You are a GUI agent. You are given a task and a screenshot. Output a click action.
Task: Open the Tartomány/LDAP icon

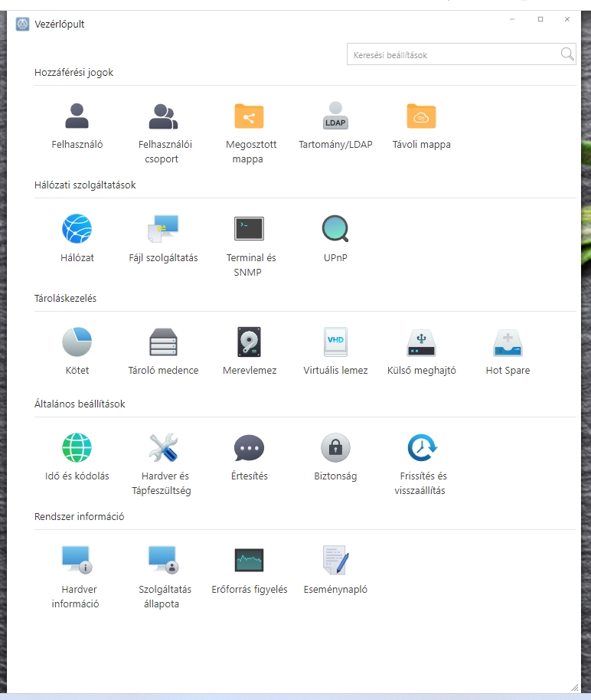pos(335,115)
